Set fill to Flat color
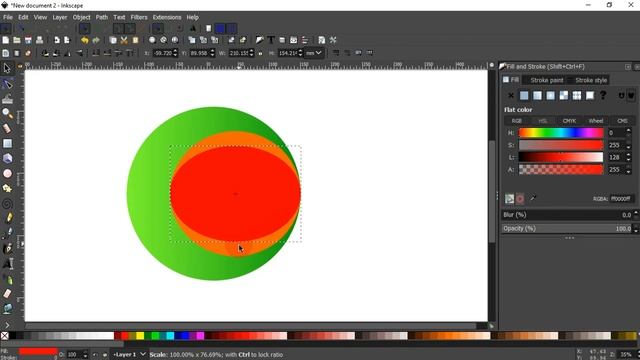Screen dimensions: 640x360 tap(524, 96)
